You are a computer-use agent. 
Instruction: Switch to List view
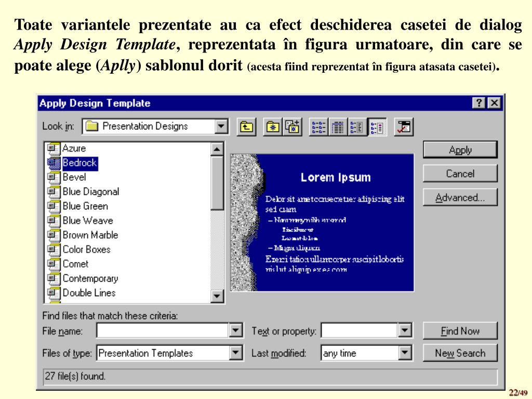pos(318,127)
